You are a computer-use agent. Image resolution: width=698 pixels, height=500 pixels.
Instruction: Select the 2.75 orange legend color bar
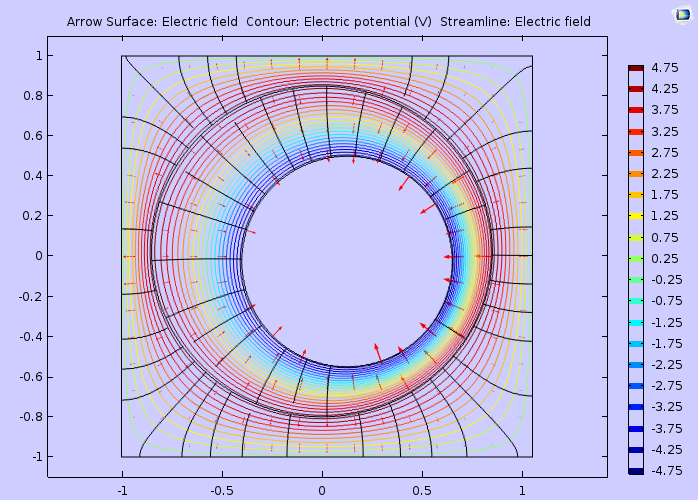pos(636,153)
